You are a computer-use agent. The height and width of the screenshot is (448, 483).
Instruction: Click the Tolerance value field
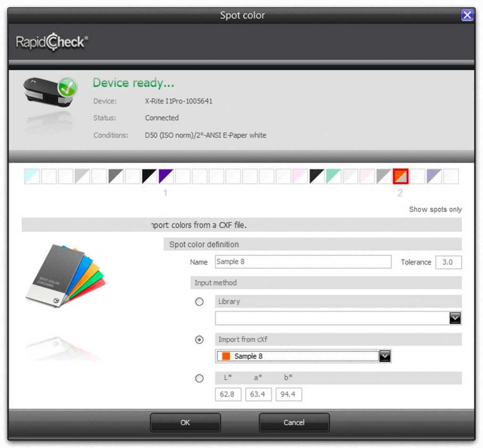tap(448, 262)
